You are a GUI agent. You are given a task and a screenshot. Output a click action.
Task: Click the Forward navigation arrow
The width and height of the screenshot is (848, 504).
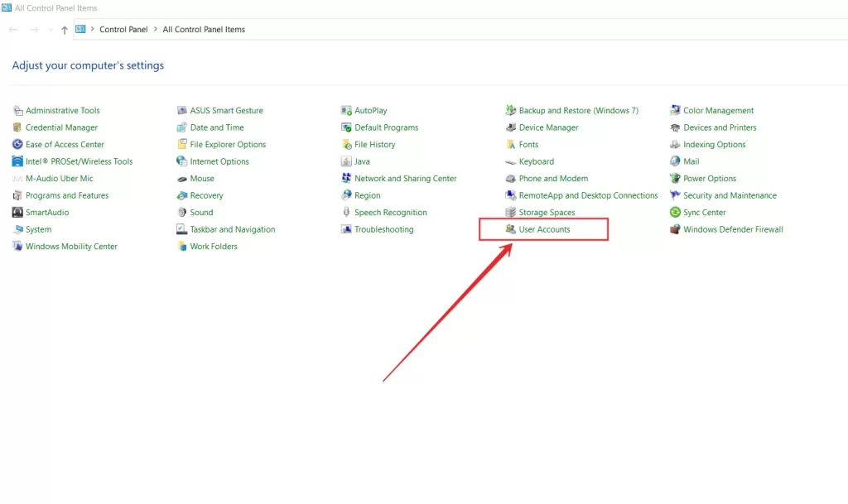tap(34, 30)
